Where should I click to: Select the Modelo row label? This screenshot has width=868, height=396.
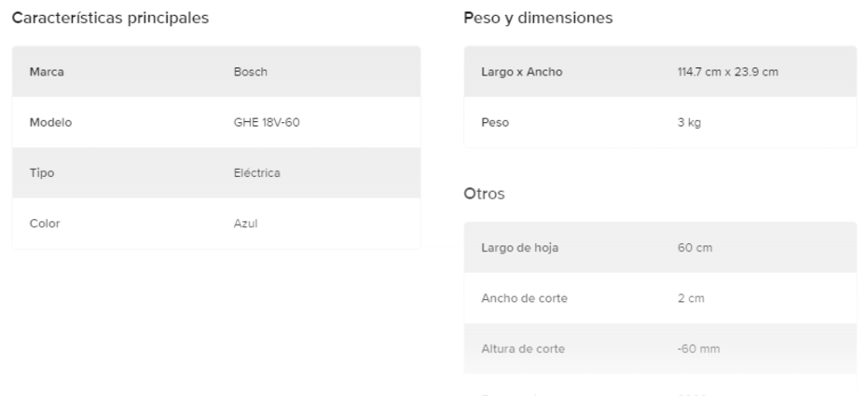pos(51,122)
